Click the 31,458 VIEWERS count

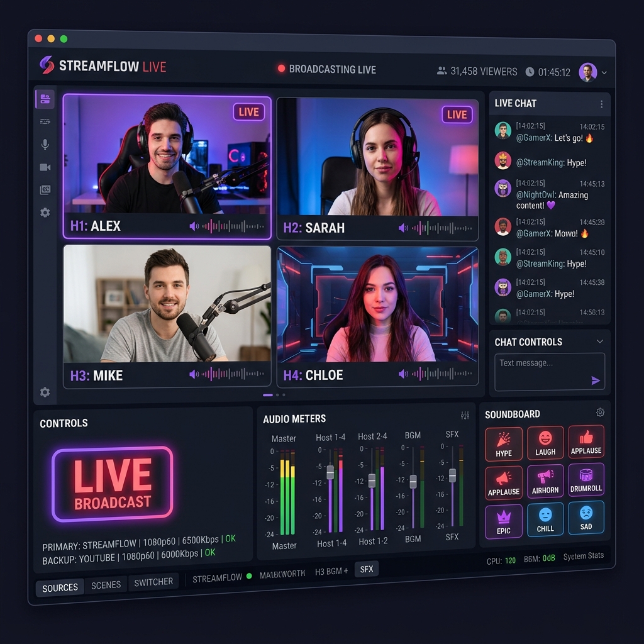[x=484, y=71]
